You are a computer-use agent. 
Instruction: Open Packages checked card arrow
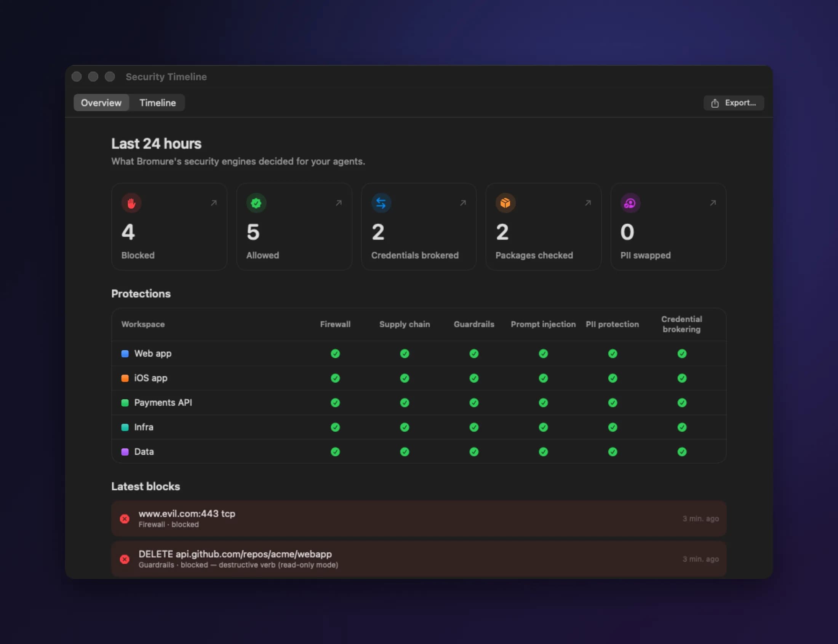[588, 203]
